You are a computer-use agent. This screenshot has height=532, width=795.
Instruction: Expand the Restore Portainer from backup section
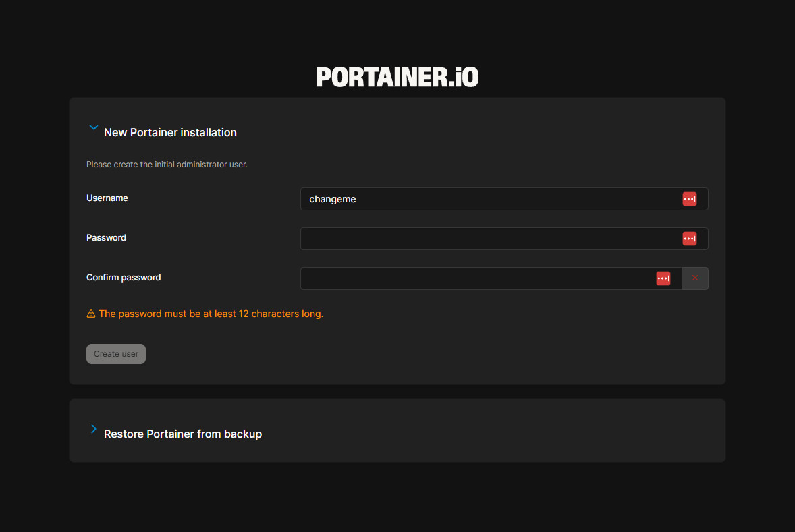coord(93,429)
